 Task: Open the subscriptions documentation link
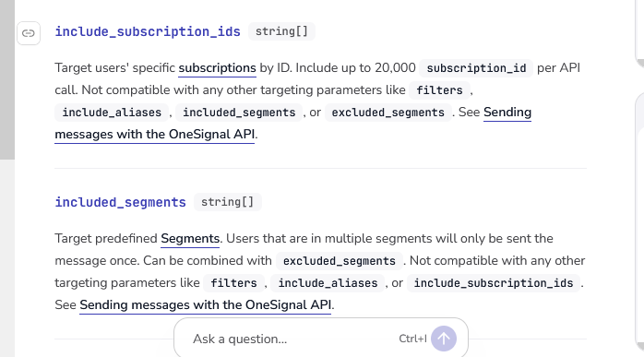coord(217,67)
